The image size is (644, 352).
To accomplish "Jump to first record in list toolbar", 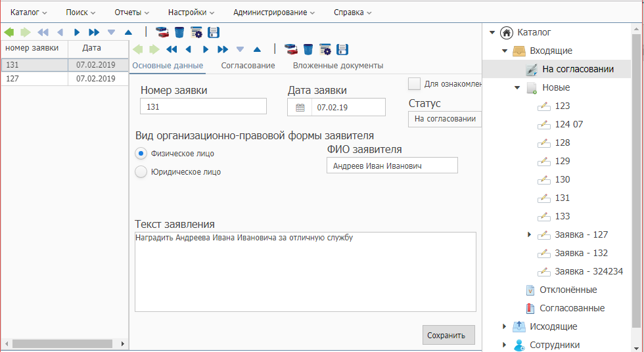I will coord(43,32).
